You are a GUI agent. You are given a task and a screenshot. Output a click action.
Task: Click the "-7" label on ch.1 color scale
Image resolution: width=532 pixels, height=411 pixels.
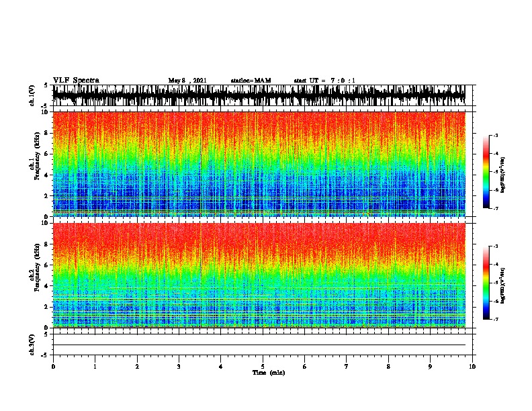click(495, 208)
